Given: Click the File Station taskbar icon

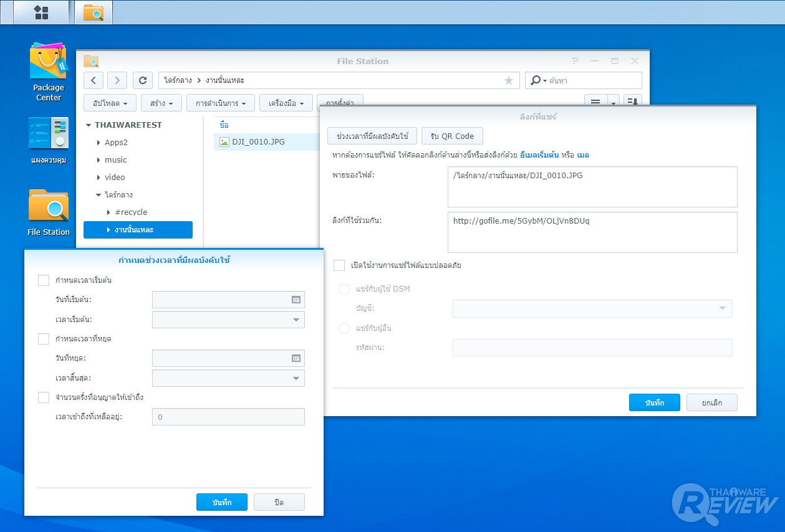Looking at the screenshot, I should 94,12.
